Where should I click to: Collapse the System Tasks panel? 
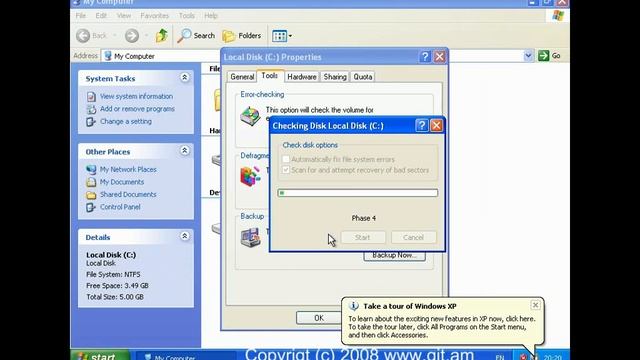point(184,78)
